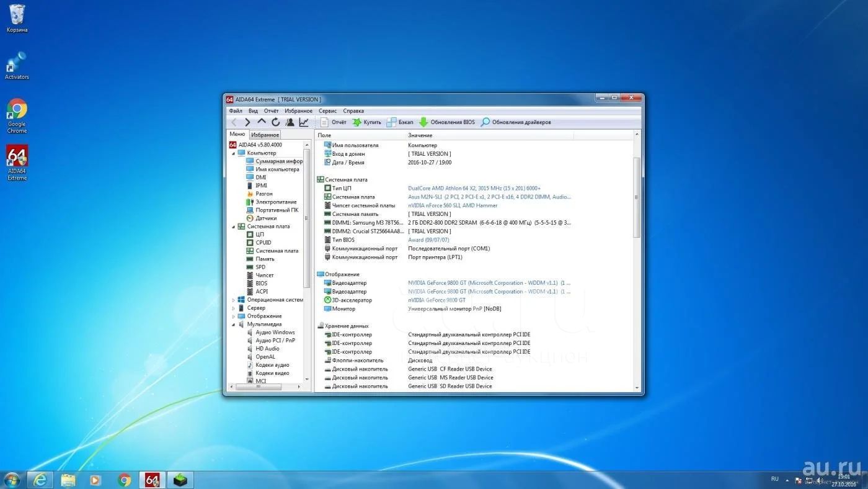Select SPD tree item
Screen dimensions: 868x489
pos(255,267)
